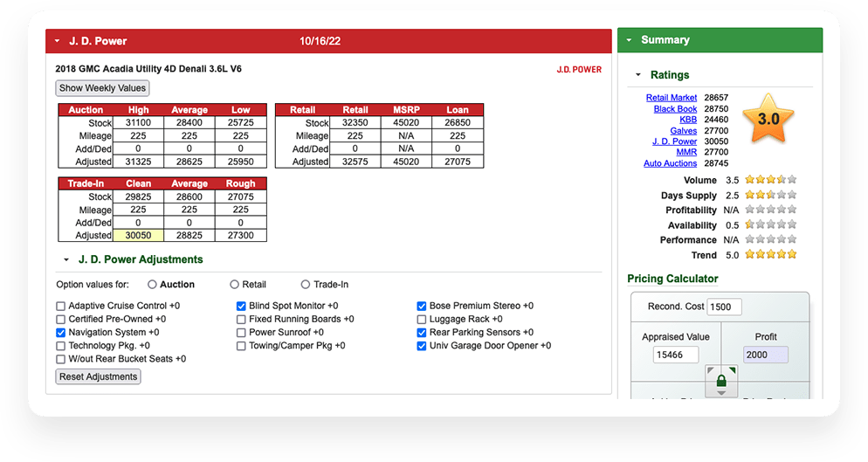
Task: Open the KBB link
Action: click(688, 119)
